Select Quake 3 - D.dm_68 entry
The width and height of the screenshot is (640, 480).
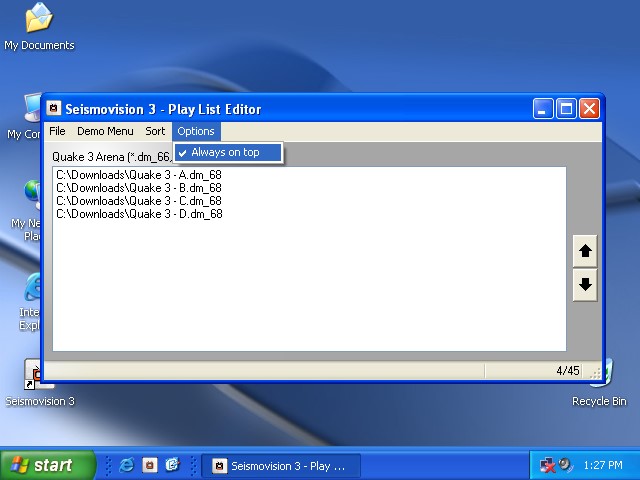tap(139, 214)
